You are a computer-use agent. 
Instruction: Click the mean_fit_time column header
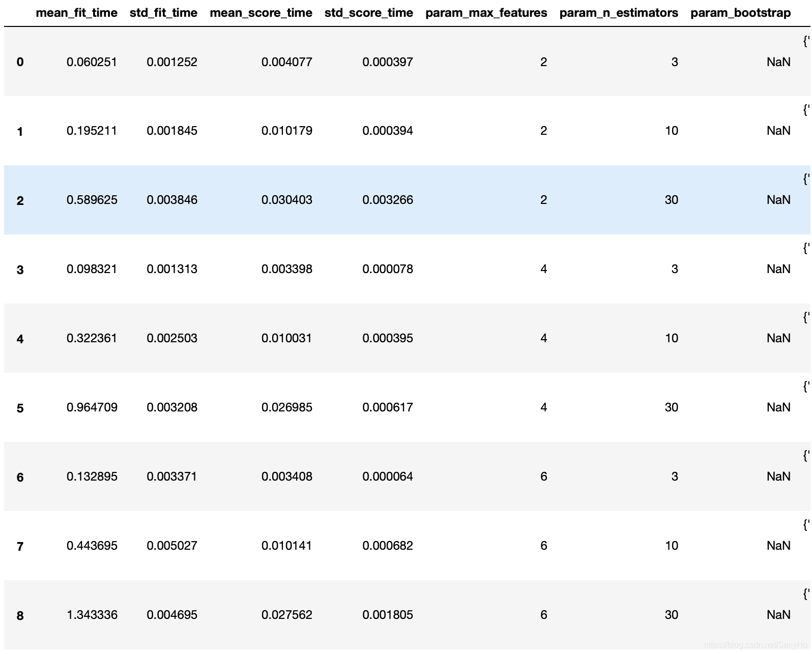pyautogui.click(x=76, y=13)
